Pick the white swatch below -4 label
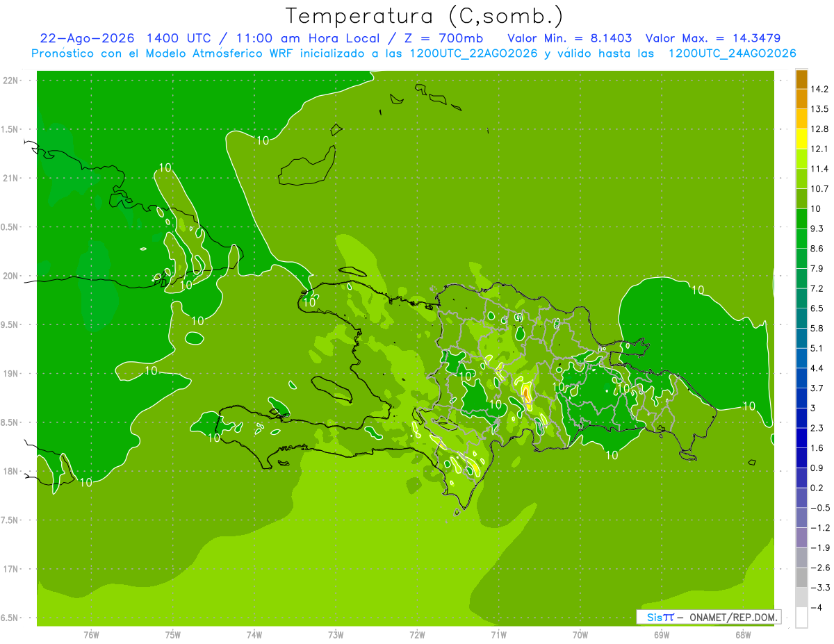 tap(801, 617)
